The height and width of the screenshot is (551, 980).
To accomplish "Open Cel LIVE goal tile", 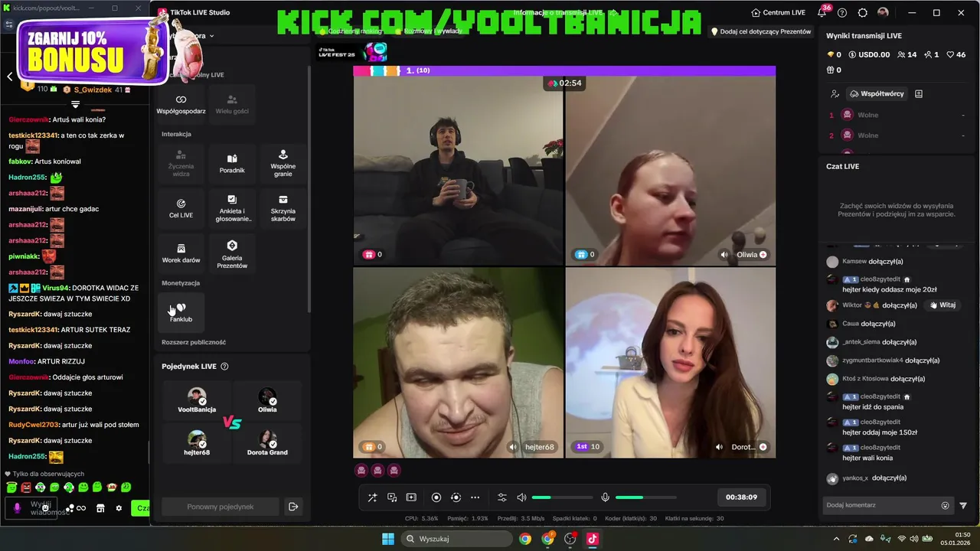I will 181,208.
